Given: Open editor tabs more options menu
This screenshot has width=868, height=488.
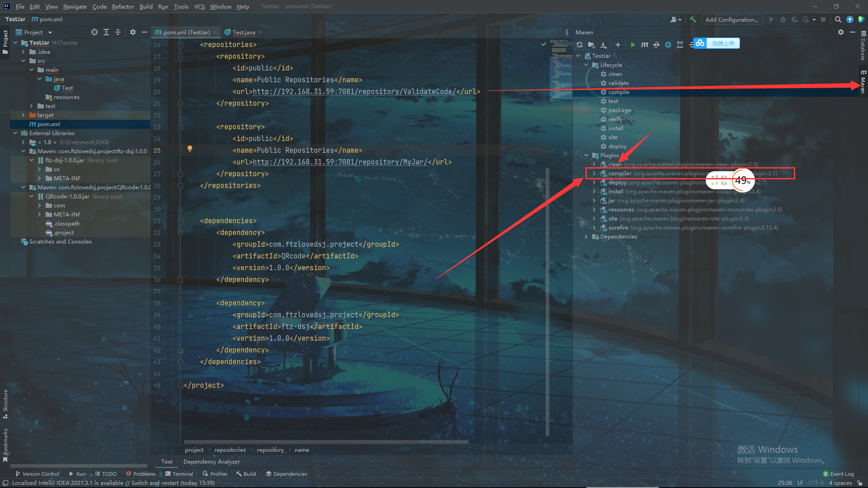Looking at the screenshot, I should point(566,32).
